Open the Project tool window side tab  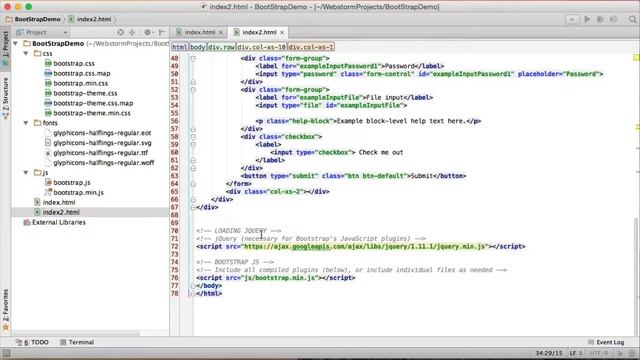point(5,49)
